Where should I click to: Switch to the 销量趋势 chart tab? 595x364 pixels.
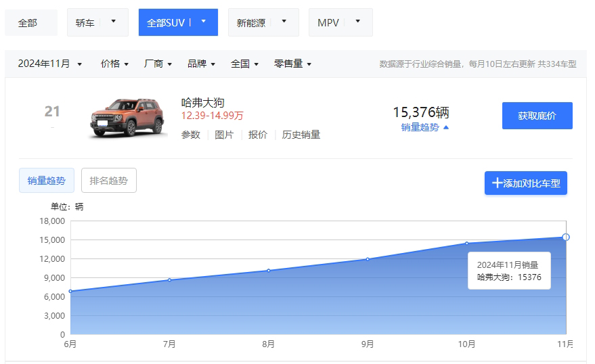(47, 181)
